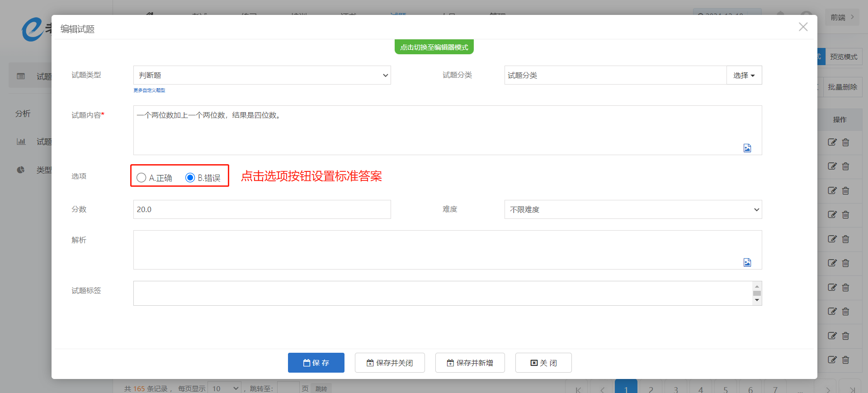Close the 编辑试题 dialog with X
The image size is (868, 393).
(x=803, y=27)
